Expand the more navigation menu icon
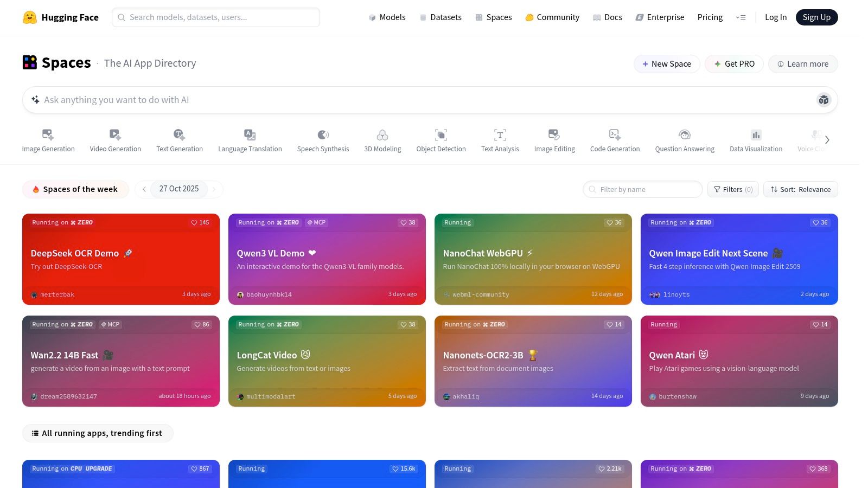 pyautogui.click(x=741, y=17)
